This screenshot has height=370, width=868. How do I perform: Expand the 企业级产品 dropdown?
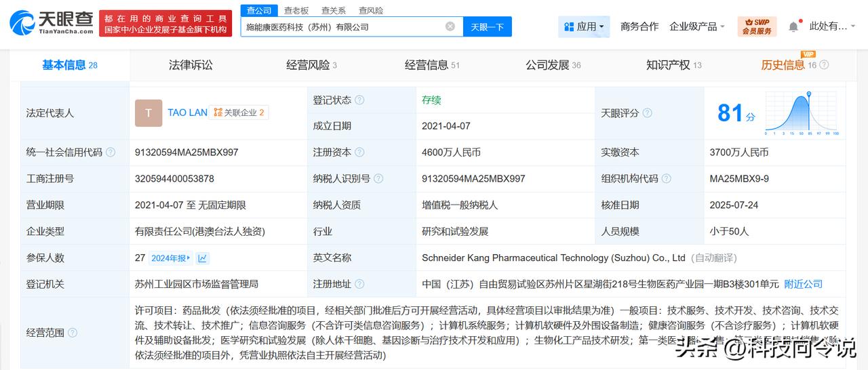697,26
